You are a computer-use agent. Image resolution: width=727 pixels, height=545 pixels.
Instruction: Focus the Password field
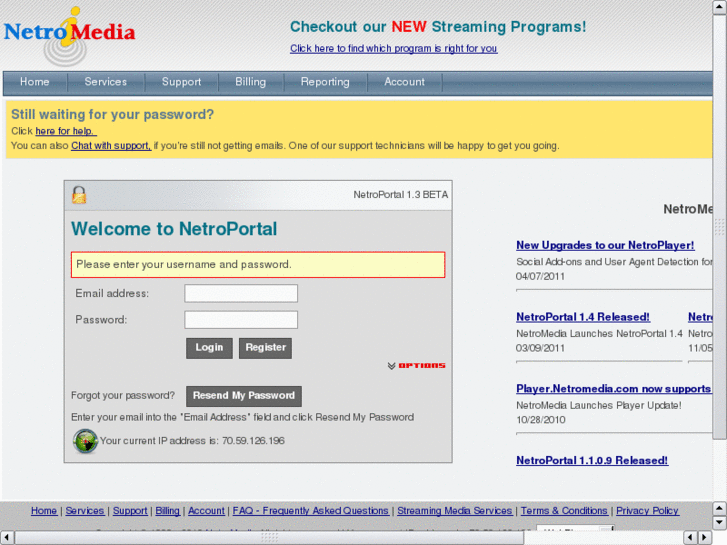tap(241, 320)
